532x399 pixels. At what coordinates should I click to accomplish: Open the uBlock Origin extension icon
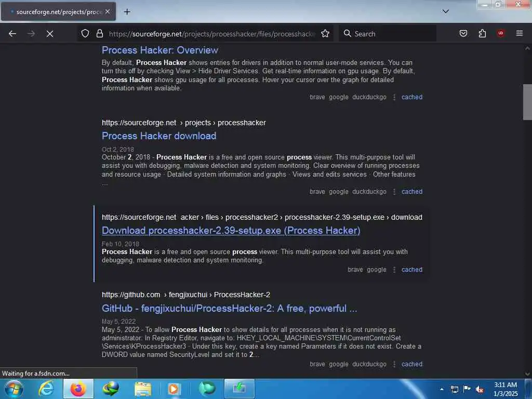[501, 33]
